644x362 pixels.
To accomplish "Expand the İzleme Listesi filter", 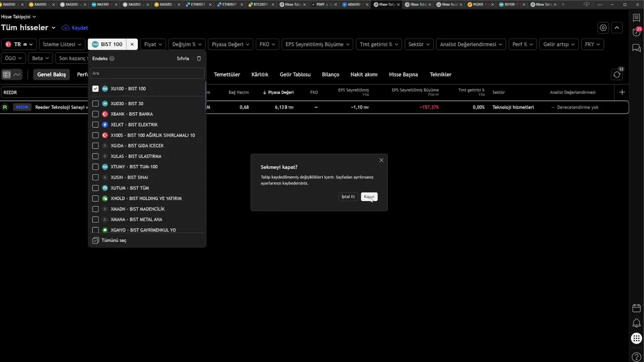I will pyautogui.click(x=62, y=44).
